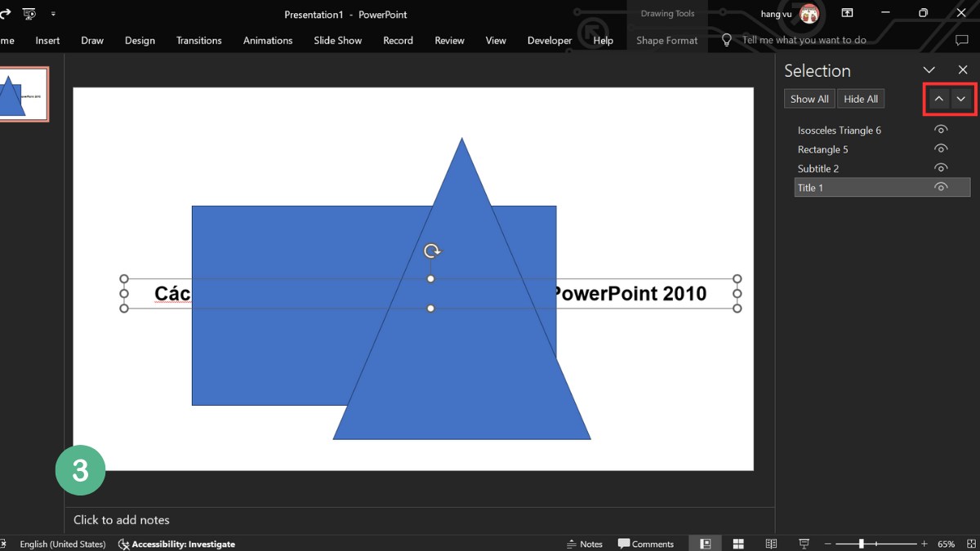Hide Isosceles Triangle 6 using its eye icon
This screenshot has height=551, width=980.
[x=941, y=130]
